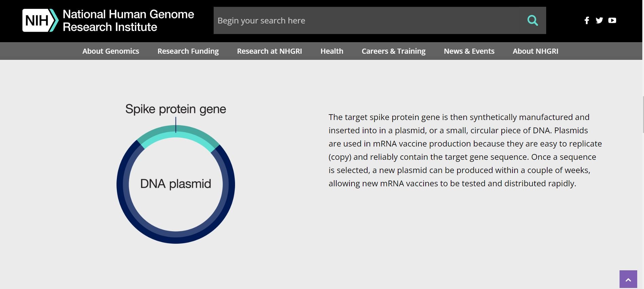Open the About NHGRI menu
This screenshot has height=289, width=644.
(x=535, y=51)
